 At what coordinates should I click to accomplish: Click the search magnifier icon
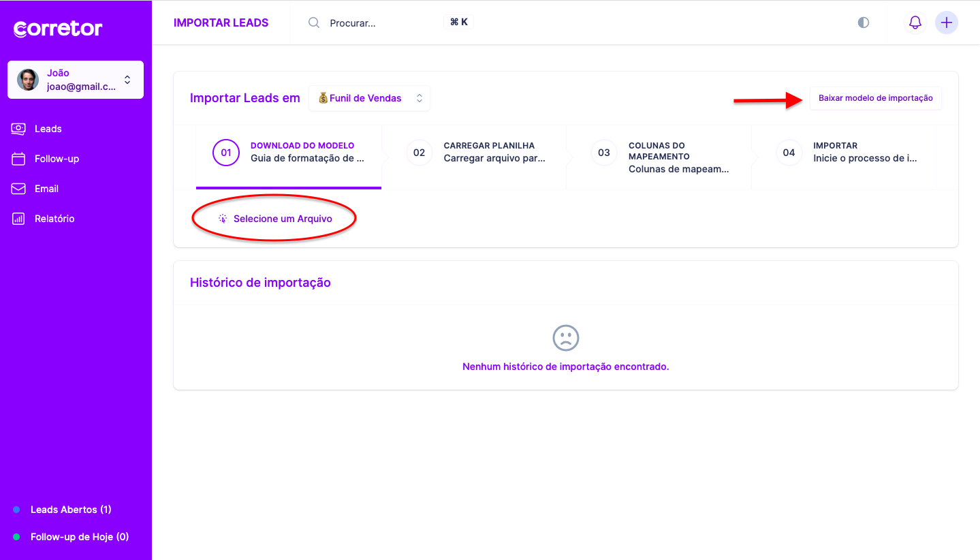(x=314, y=22)
